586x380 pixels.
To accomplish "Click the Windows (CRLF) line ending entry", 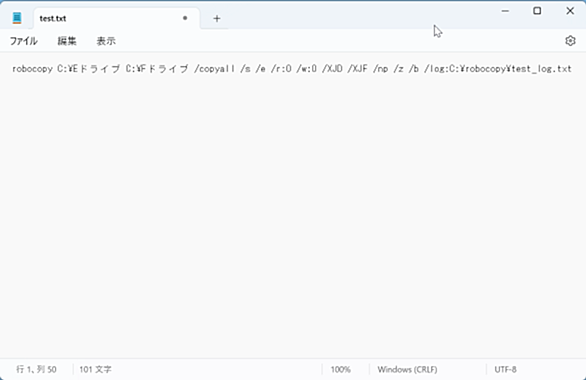I will [407, 370].
